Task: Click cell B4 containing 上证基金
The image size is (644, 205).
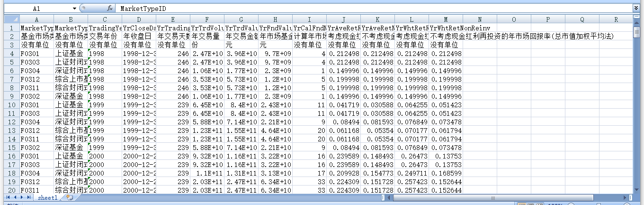Action: click(71, 54)
